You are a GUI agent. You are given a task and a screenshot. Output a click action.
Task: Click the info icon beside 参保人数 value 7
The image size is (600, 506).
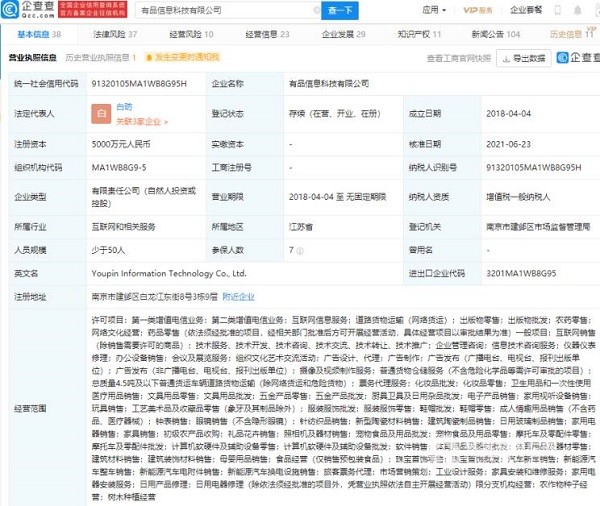tap(300, 251)
